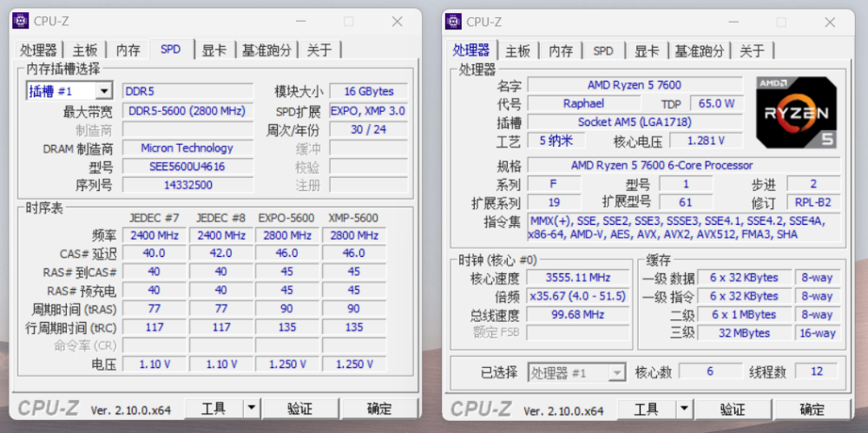Click core speed 3555.11 MHz value

point(578,278)
